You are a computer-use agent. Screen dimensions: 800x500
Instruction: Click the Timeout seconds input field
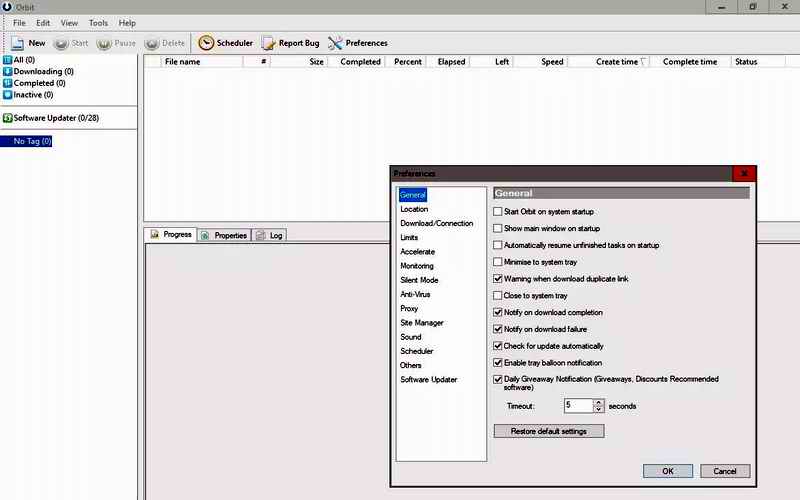coord(577,406)
